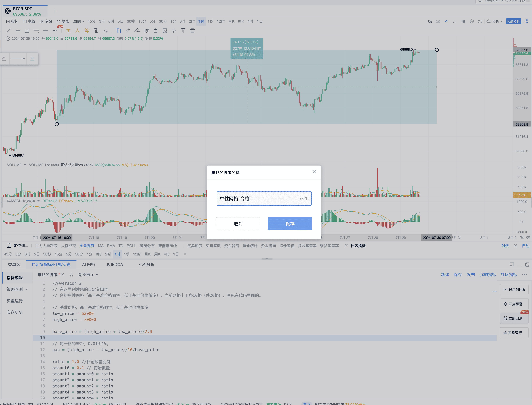Click the trash delete drawings icon
The image size is (532, 405).
(x=192, y=31)
